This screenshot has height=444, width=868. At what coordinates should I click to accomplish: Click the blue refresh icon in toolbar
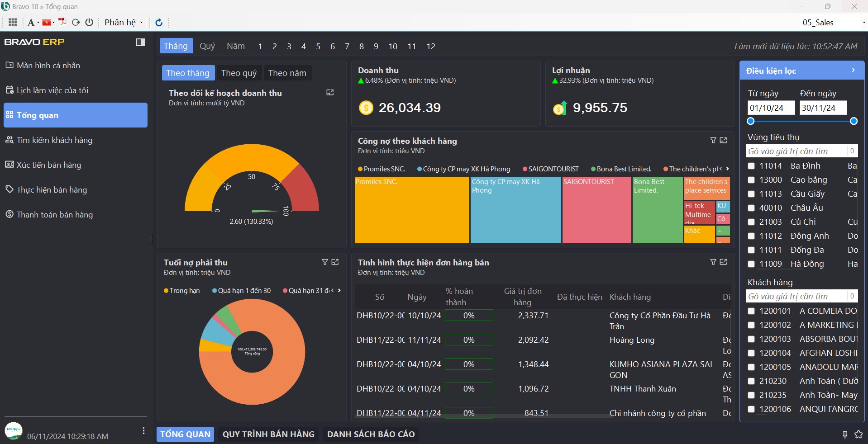[x=159, y=23]
